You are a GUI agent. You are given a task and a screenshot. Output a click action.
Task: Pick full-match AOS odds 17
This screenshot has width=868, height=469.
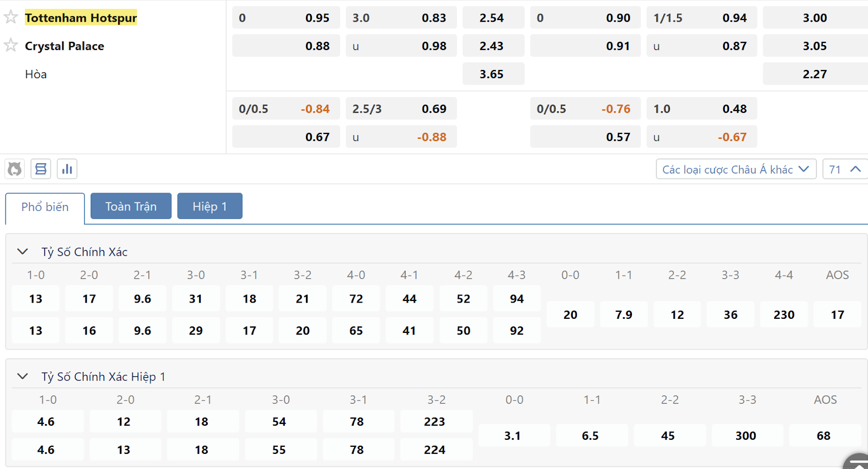pos(838,314)
